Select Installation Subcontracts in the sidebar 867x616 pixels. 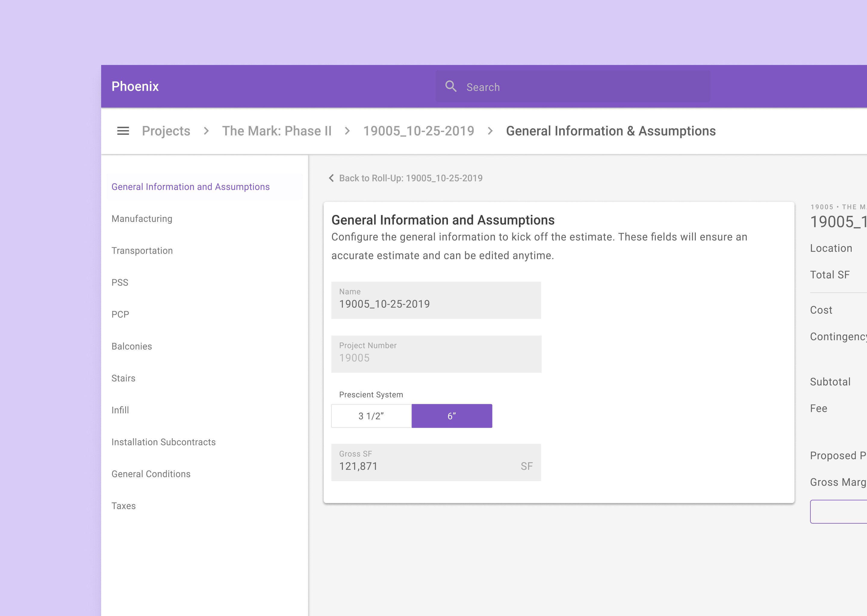163,442
